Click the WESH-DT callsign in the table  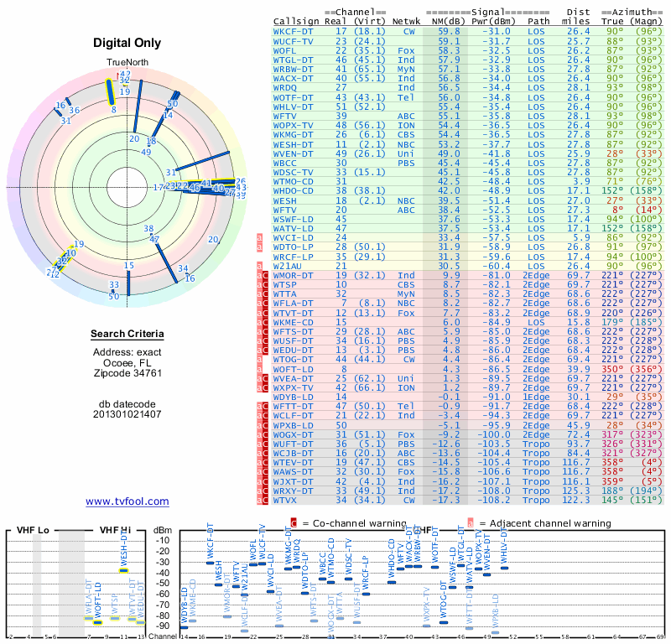pyautogui.click(x=293, y=144)
